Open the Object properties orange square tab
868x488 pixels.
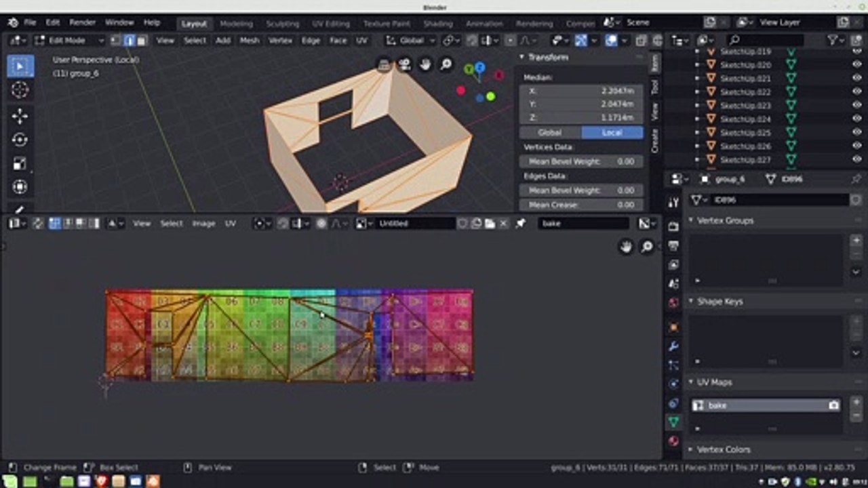pyautogui.click(x=673, y=327)
